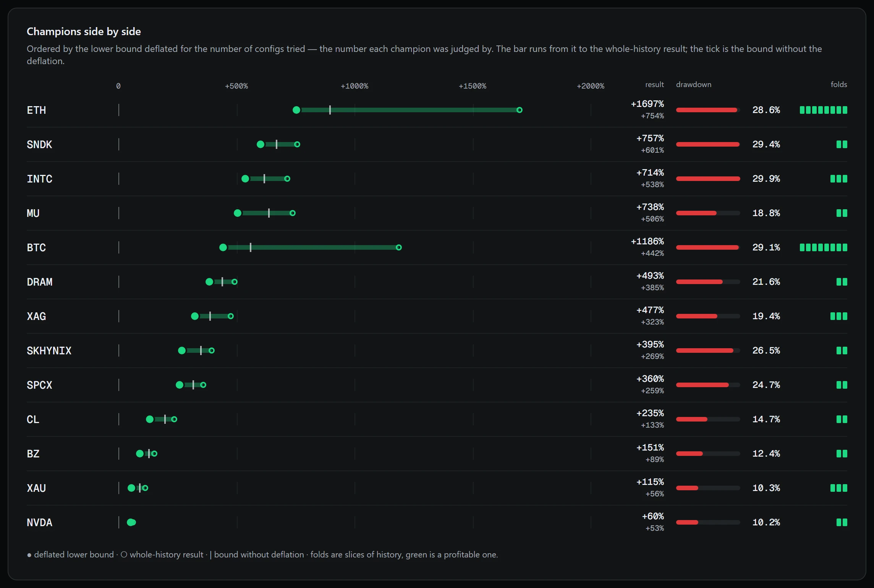Select XAG's deflated lower bound dot
874x588 pixels.
[x=195, y=316]
